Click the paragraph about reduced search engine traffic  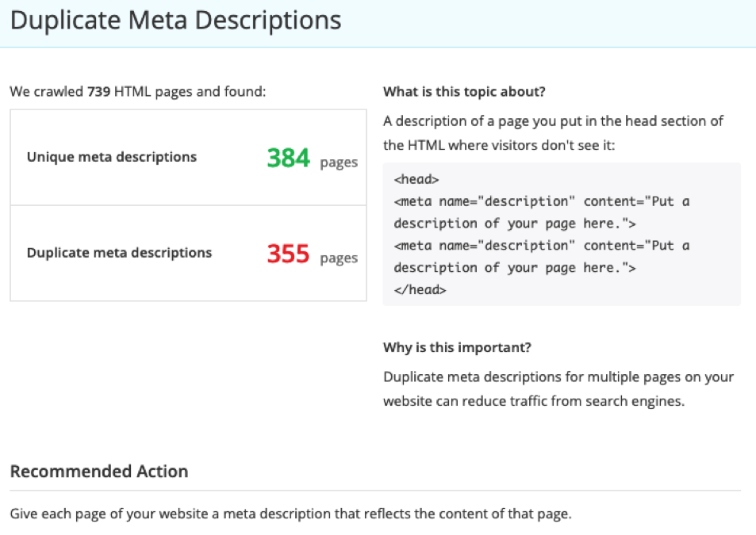click(x=558, y=388)
